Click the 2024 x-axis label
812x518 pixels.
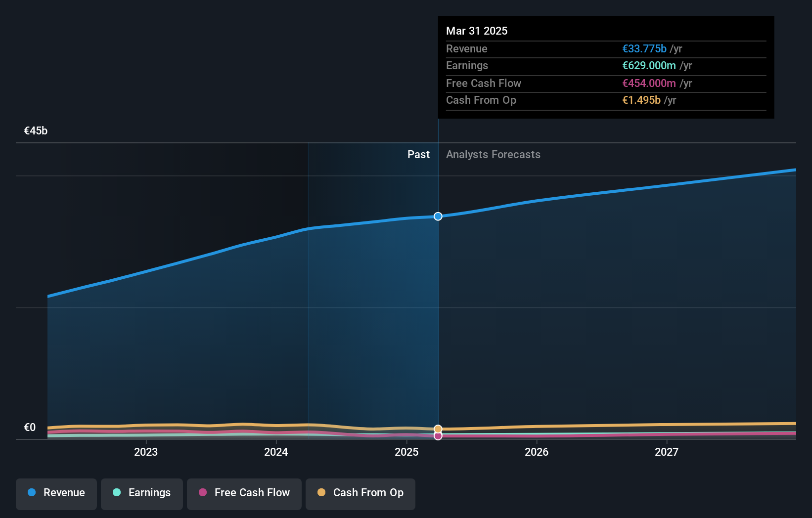[x=276, y=452]
